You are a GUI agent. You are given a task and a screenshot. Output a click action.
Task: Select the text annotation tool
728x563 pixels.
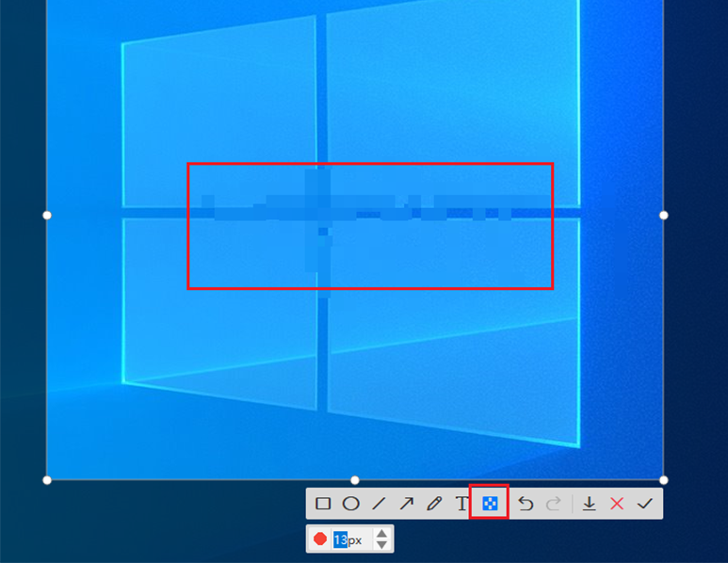tap(461, 504)
